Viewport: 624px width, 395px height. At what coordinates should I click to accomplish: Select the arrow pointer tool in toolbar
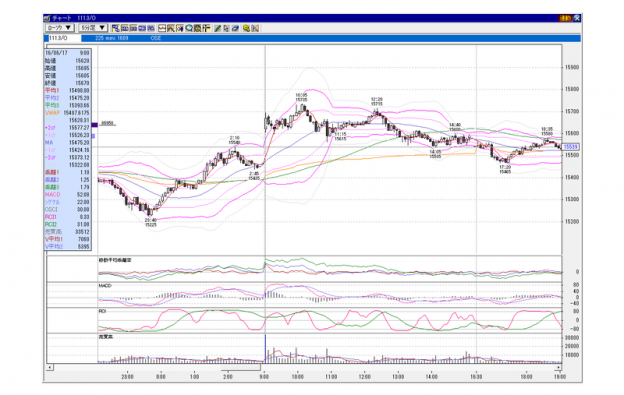point(226,28)
